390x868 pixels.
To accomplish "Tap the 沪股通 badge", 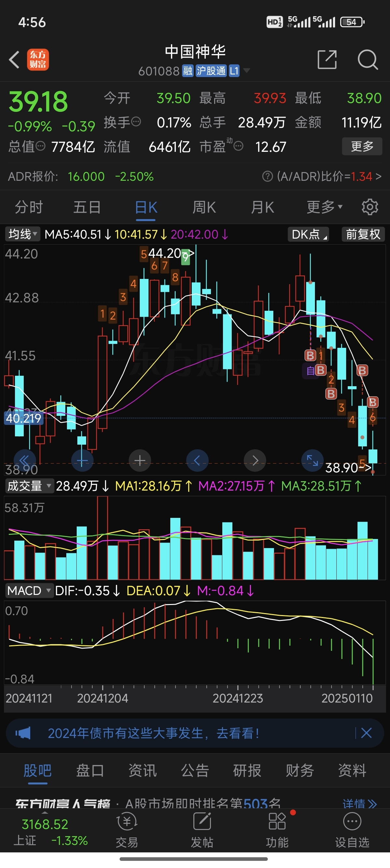I will point(211,71).
